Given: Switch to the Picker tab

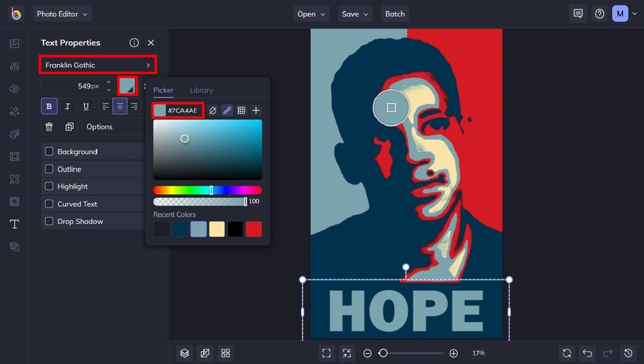Looking at the screenshot, I should click(x=163, y=90).
